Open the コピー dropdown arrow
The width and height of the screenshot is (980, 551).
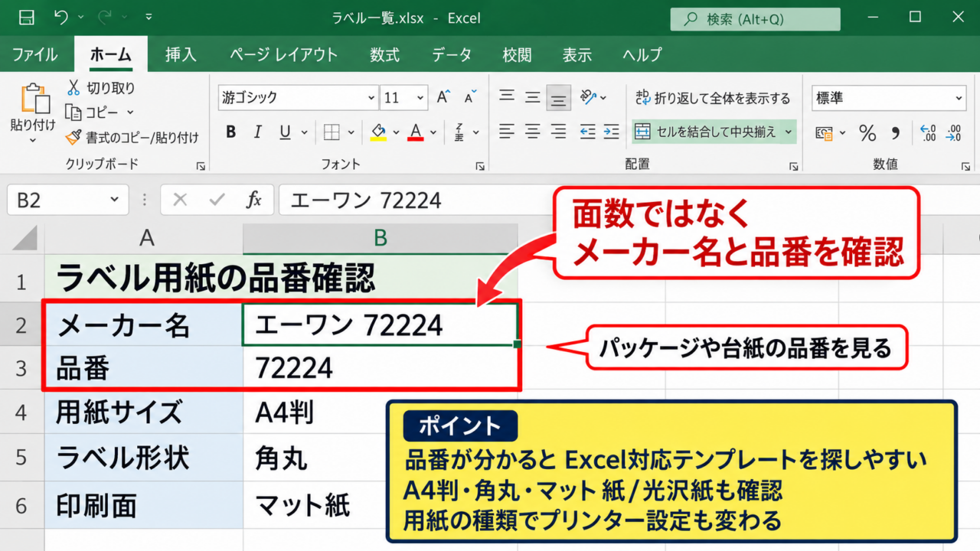click(x=130, y=112)
